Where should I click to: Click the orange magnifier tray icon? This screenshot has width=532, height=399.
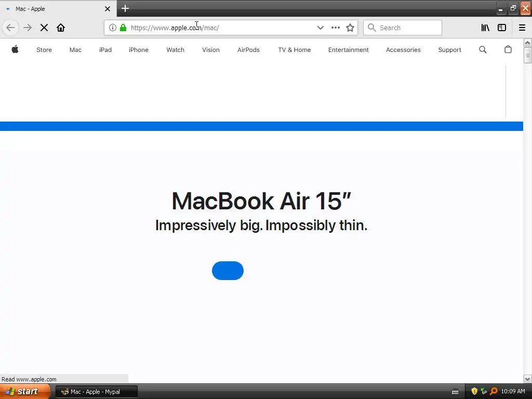click(494, 392)
